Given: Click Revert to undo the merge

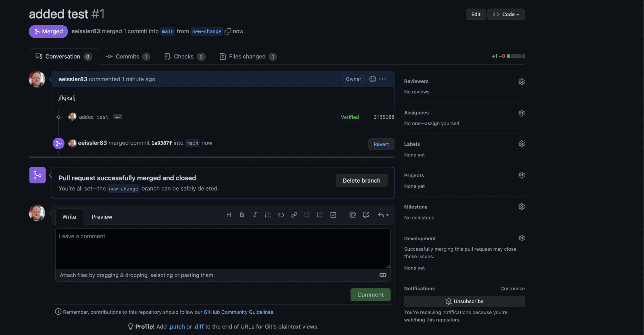Looking at the screenshot, I should (x=381, y=144).
